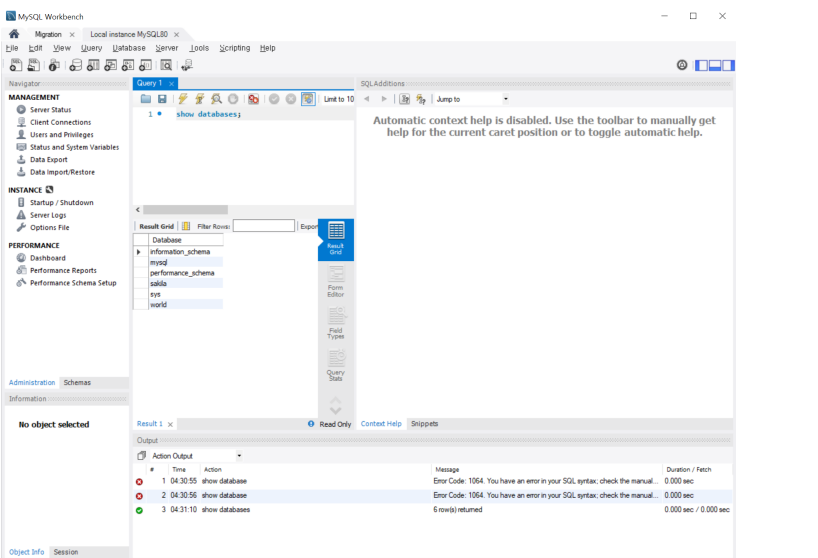Open the Server menu
The image size is (818, 558).
coord(166,48)
